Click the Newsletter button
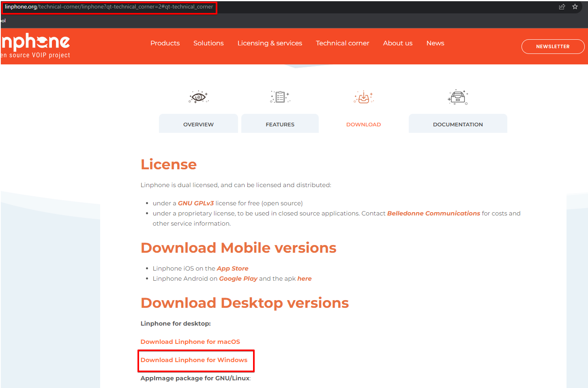588x388 pixels. tap(552, 47)
